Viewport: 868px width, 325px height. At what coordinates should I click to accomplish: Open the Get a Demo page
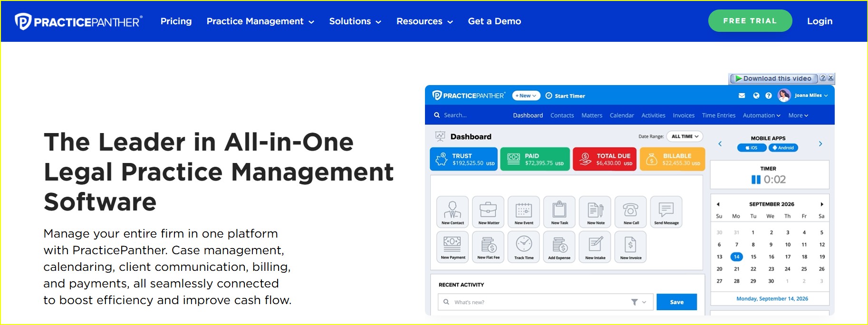tap(494, 21)
